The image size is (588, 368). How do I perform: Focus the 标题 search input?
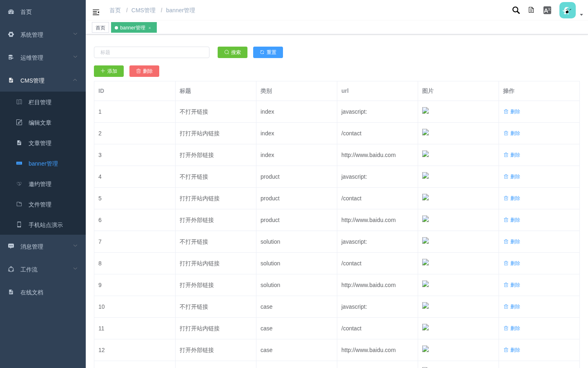(x=151, y=52)
